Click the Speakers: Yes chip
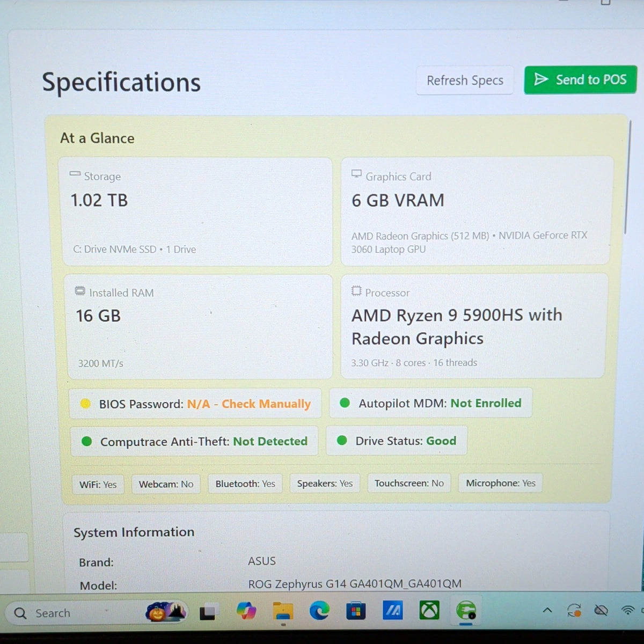Viewport: 644px width, 644px height. tap(325, 483)
